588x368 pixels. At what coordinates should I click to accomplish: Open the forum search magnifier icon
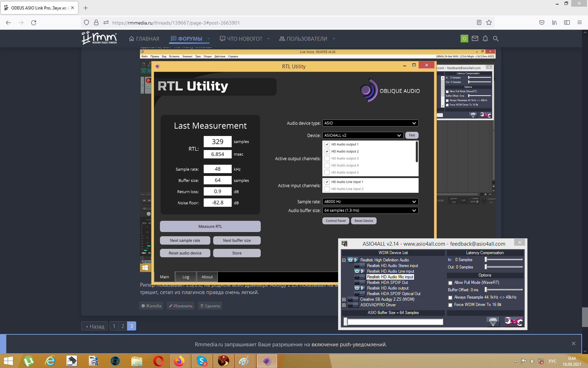496,39
